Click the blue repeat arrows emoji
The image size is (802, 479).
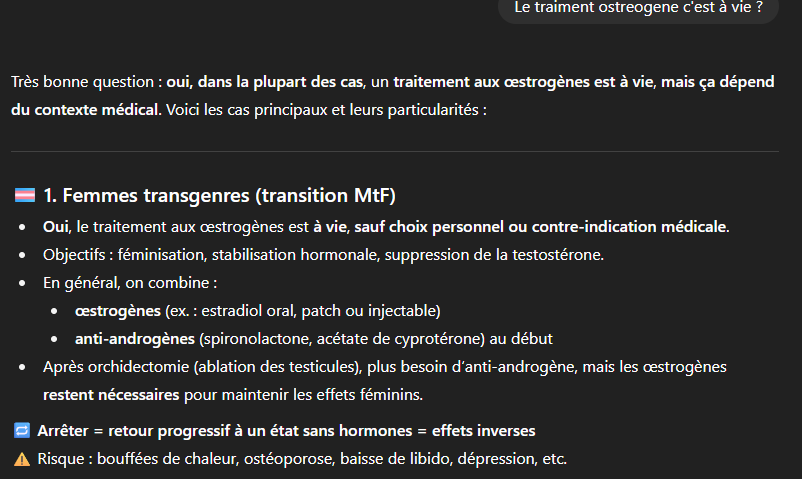click(x=22, y=431)
